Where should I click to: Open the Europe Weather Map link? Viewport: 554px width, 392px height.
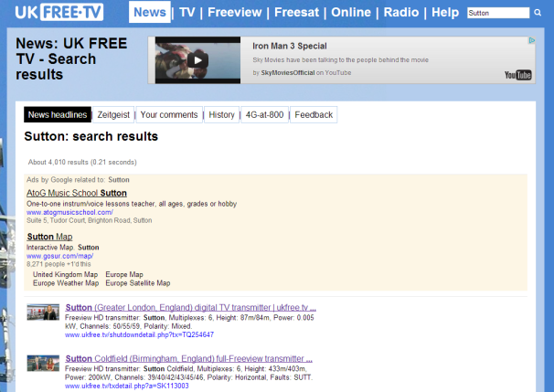tap(66, 283)
